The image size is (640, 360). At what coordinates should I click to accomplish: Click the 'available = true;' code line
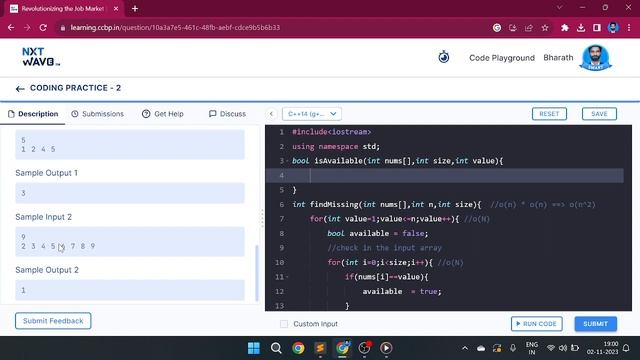[402, 291]
